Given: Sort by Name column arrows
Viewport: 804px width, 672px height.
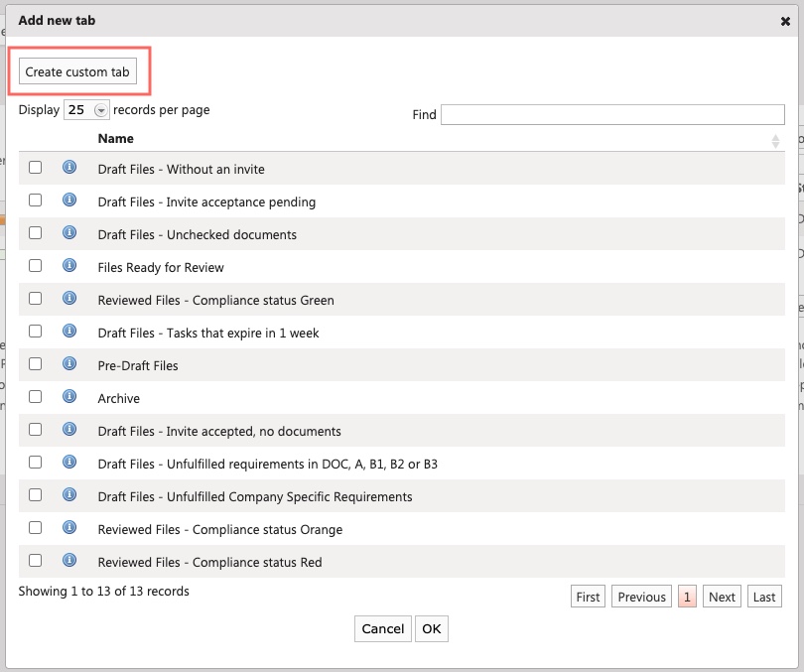Looking at the screenshot, I should pos(775,141).
